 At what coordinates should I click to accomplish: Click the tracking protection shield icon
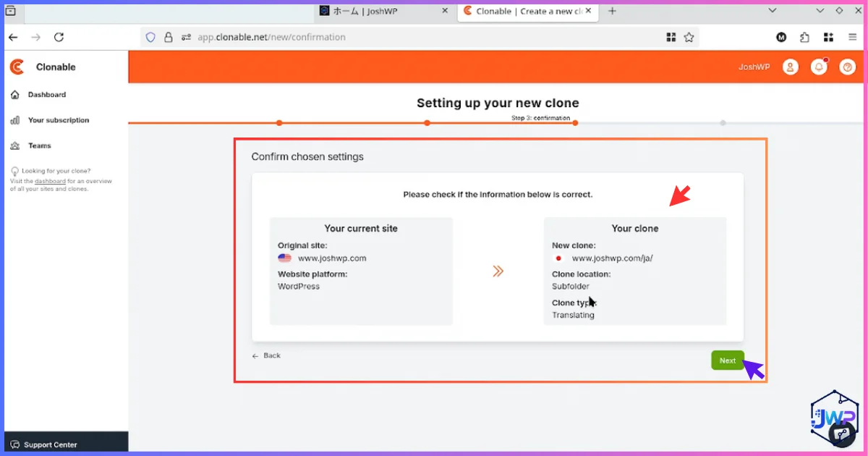click(151, 37)
